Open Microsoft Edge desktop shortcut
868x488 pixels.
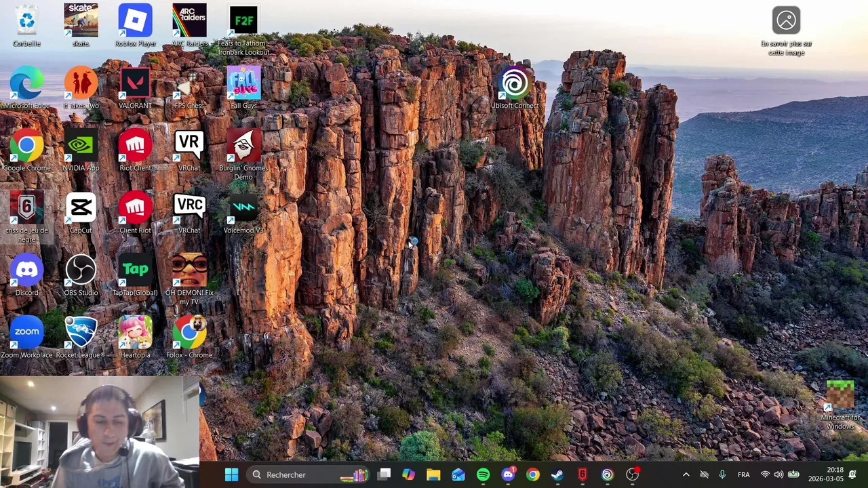pos(26,88)
